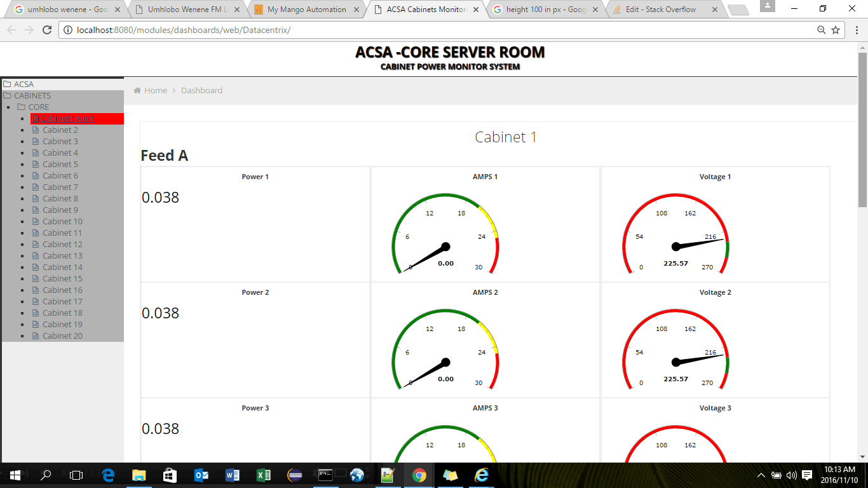Image resolution: width=868 pixels, height=488 pixels.
Task: Click the AMPS 1 gauge dial
Action: point(445,234)
